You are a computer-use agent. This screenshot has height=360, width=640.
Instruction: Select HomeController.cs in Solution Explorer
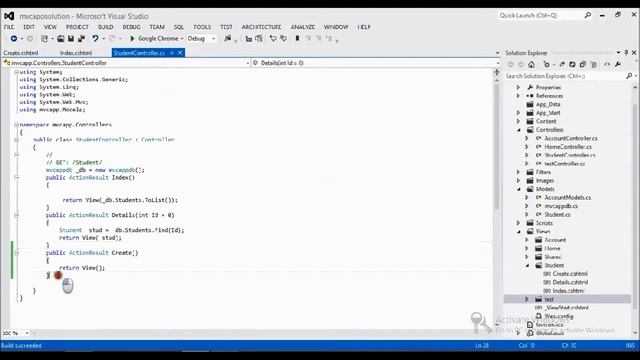tap(568, 147)
